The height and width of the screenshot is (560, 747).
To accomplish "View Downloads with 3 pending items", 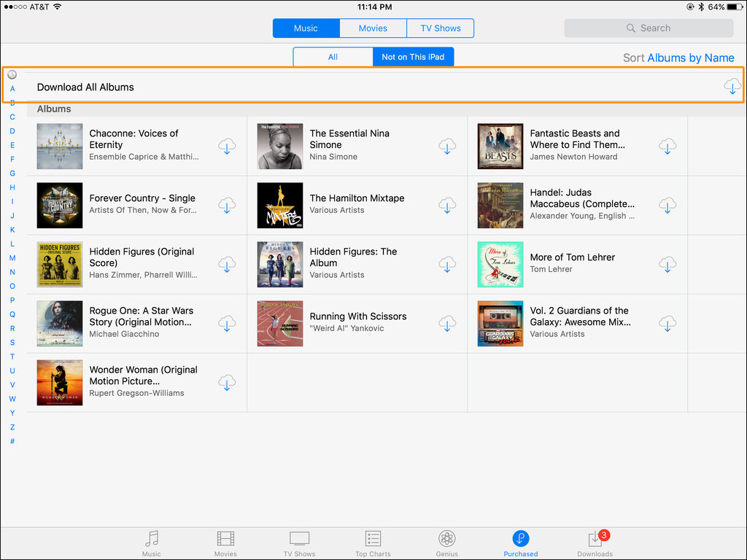I will point(595,543).
